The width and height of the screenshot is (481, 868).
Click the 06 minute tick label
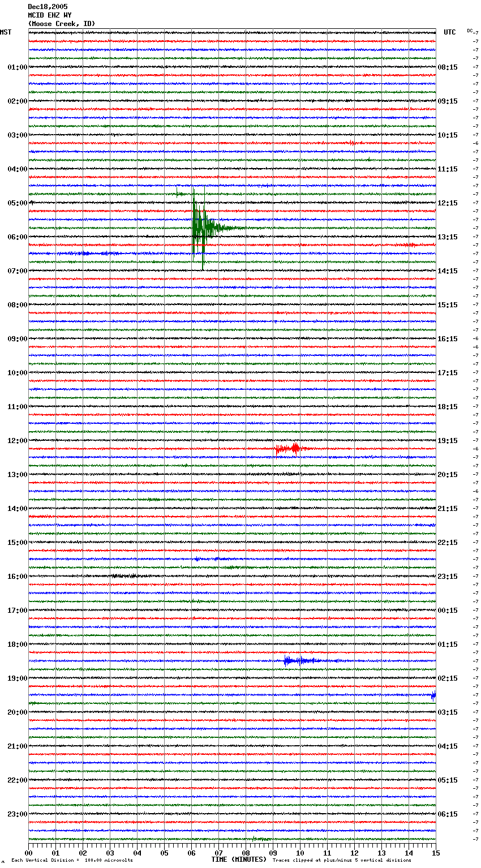[191, 853]
